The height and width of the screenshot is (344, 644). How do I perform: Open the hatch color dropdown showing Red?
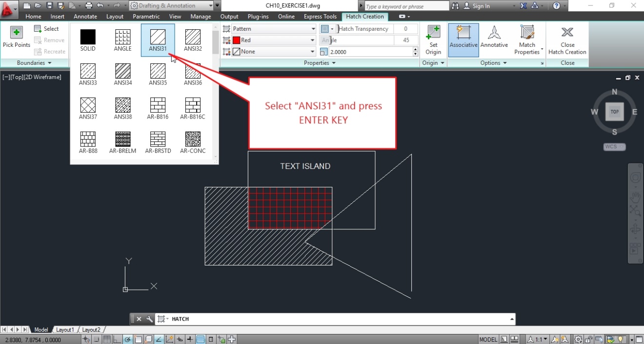[270, 40]
